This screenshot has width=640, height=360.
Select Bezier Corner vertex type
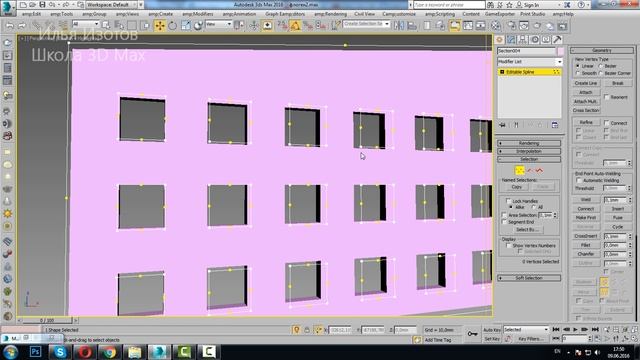(x=601, y=73)
